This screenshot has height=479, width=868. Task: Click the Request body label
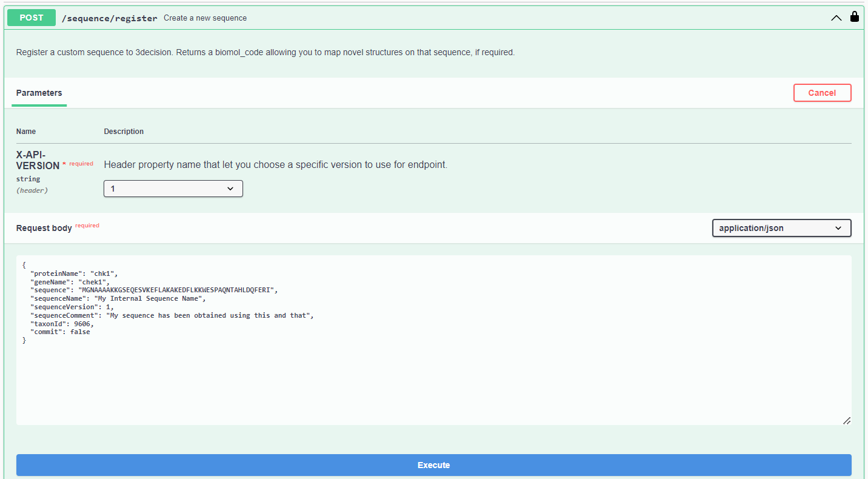point(44,228)
